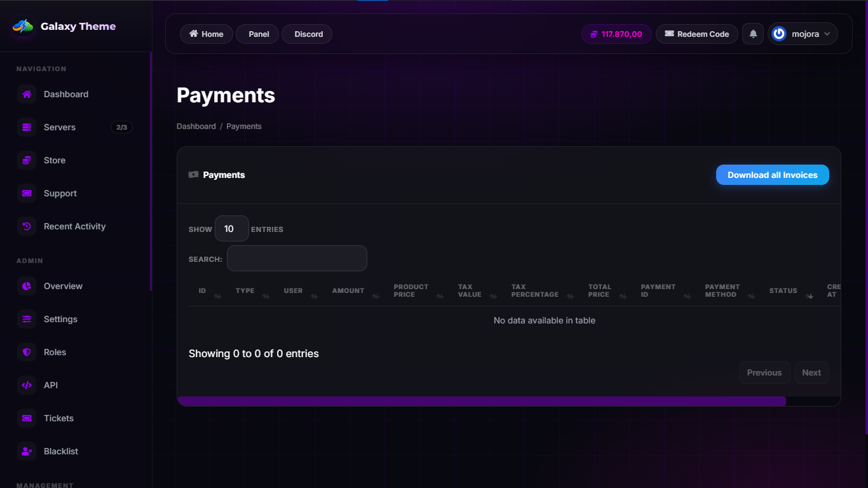Open Recent Activity history icon
The image size is (868, 488).
click(x=27, y=226)
